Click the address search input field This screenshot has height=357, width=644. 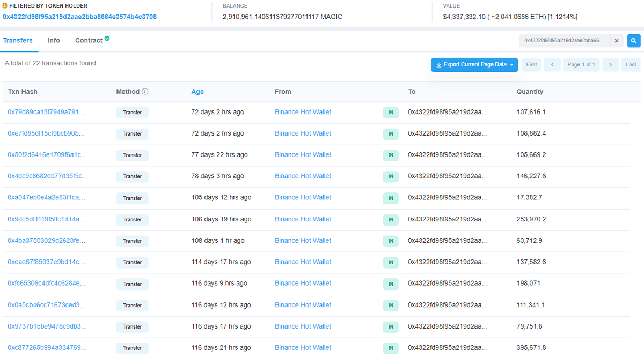[565, 41]
